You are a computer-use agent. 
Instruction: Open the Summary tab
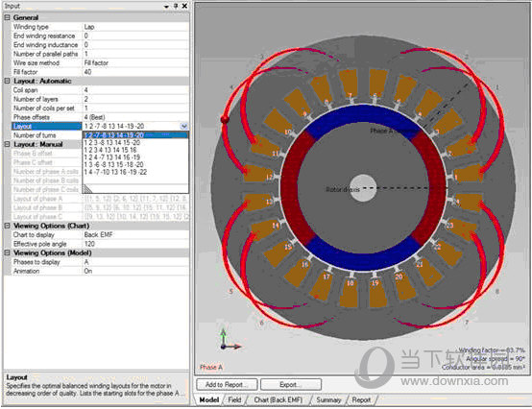click(x=328, y=399)
